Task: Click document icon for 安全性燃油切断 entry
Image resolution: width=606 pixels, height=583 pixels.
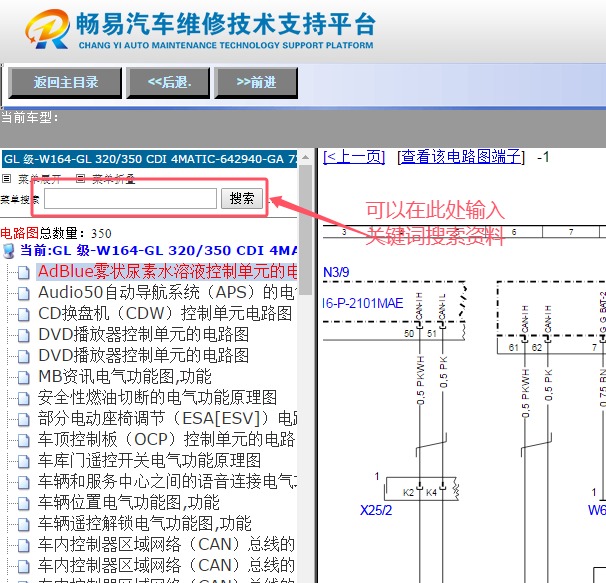Action: pos(24,398)
